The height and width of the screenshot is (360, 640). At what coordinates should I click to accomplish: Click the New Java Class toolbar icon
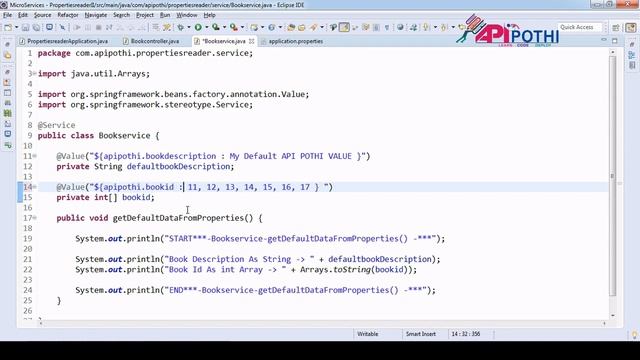click(271, 27)
